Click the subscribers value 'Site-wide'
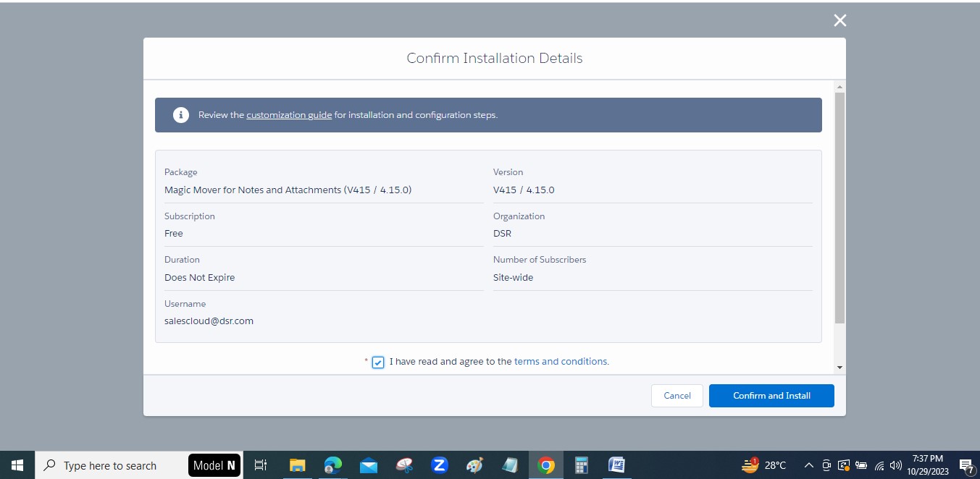980x479 pixels. point(514,278)
